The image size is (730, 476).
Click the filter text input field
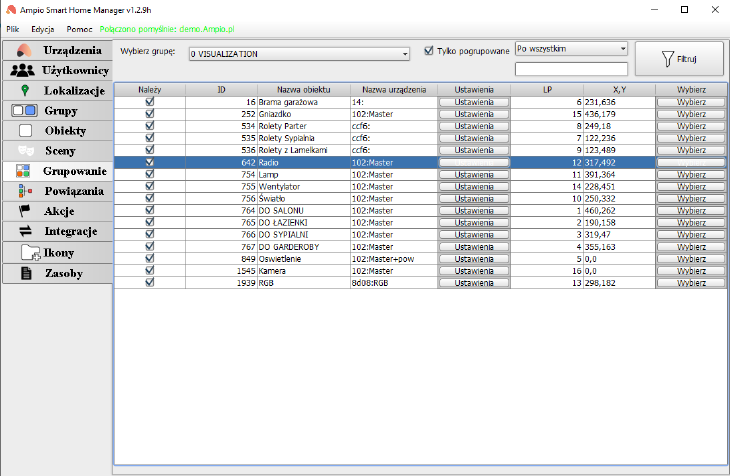coord(571,69)
